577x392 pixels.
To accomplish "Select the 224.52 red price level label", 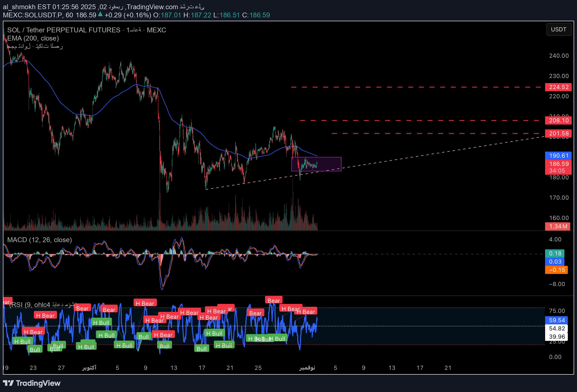I will click(x=558, y=87).
